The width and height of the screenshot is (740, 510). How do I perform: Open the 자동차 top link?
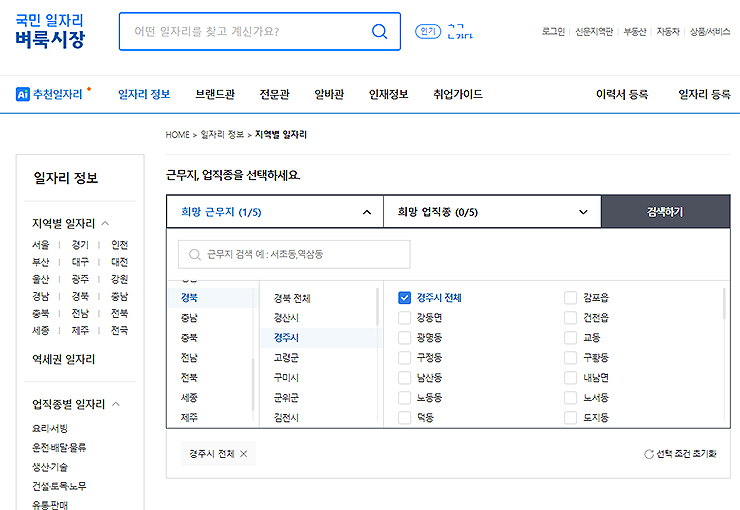(x=668, y=32)
